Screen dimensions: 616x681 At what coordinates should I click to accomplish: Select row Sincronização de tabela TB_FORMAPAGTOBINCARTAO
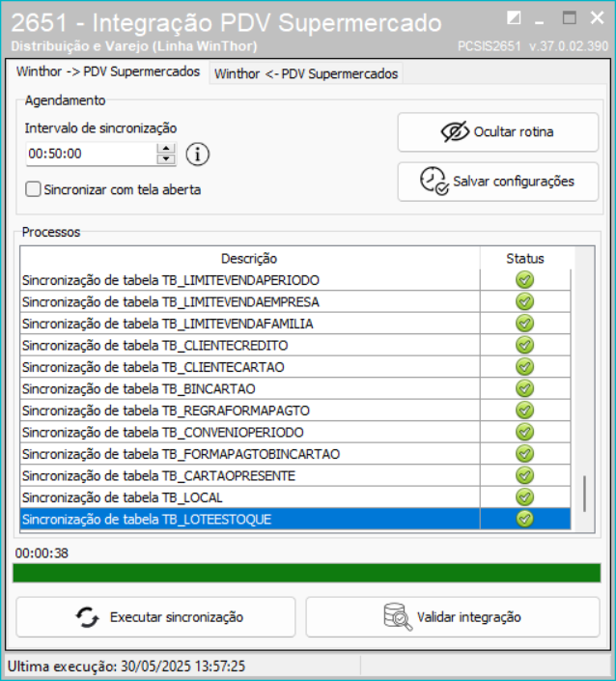295,454
